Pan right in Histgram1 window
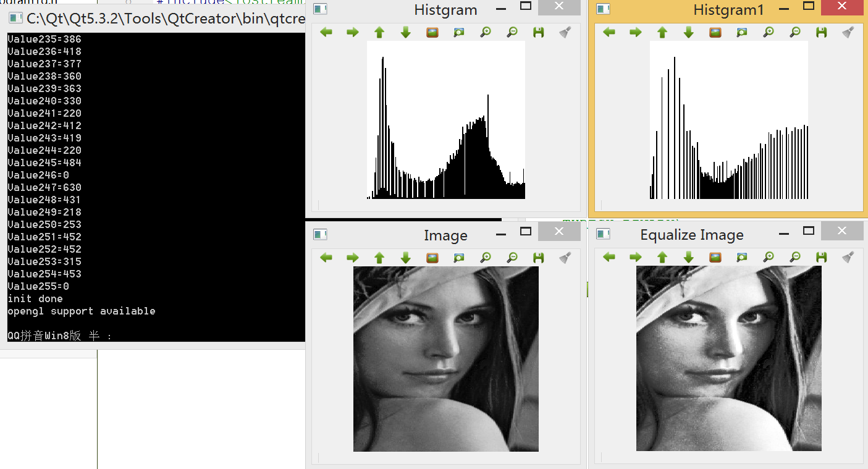 pos(636,32)
